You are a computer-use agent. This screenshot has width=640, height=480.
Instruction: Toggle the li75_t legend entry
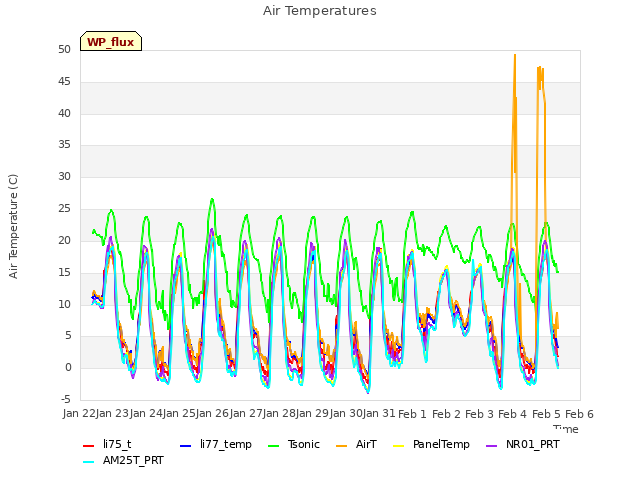(x=107, y=444)
